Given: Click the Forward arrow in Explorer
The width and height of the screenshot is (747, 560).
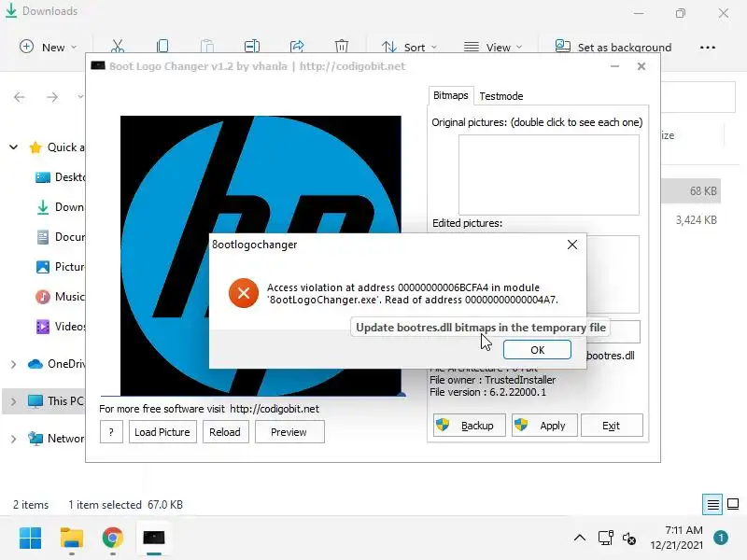Looking at the screenshot, I should 52,97.
